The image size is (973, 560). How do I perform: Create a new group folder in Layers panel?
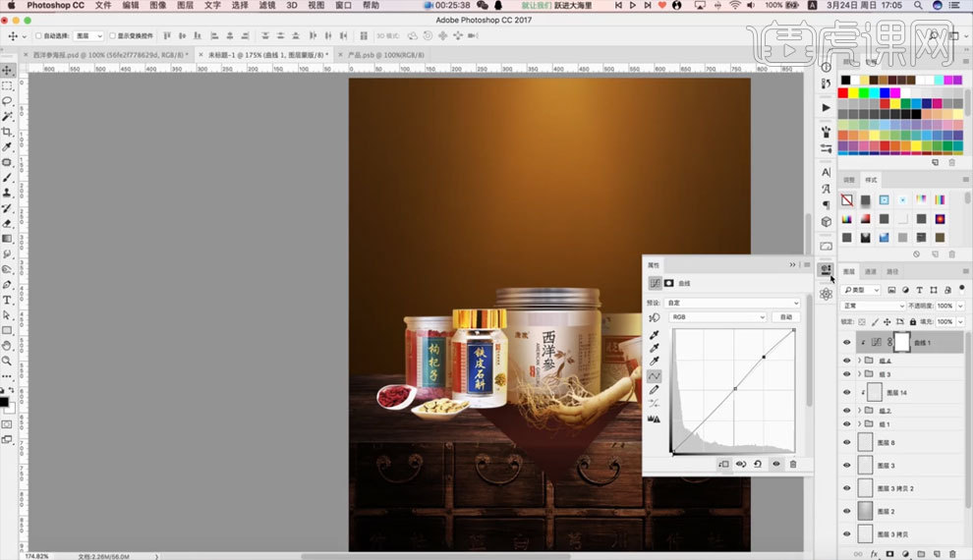tap(921, 554)
